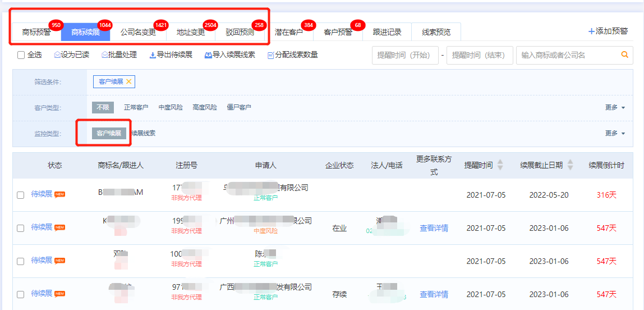Click the 注册号 column header
This screenshot has height=310, width=644.
coord(186,165)
